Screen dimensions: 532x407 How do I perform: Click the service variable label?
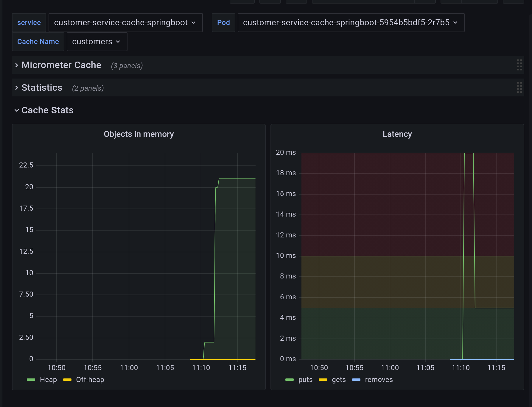pos(29,23)
